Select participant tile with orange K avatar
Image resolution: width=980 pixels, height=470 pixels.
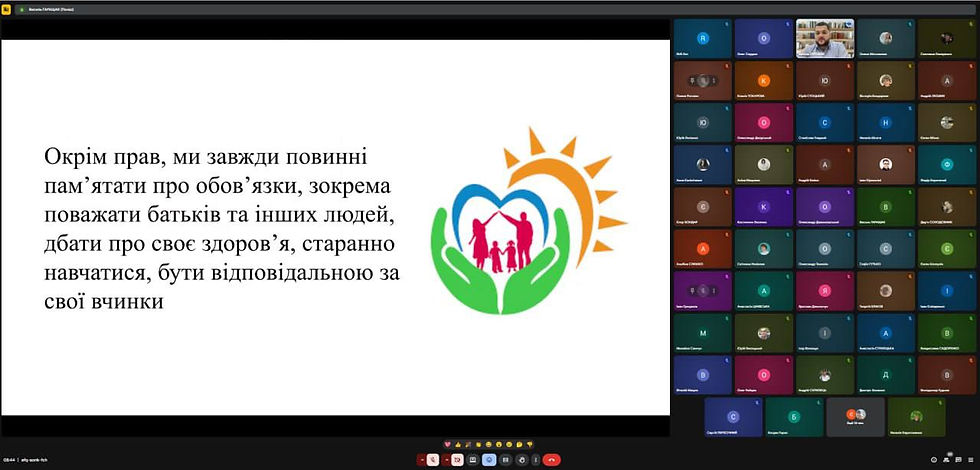(x=764, y=81)
